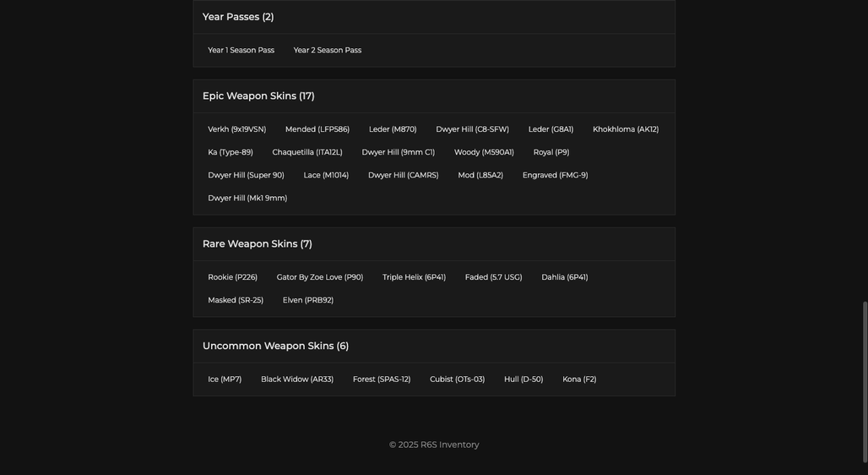Collapse the Uncommon Weapon Skins section header

(433, 347)
